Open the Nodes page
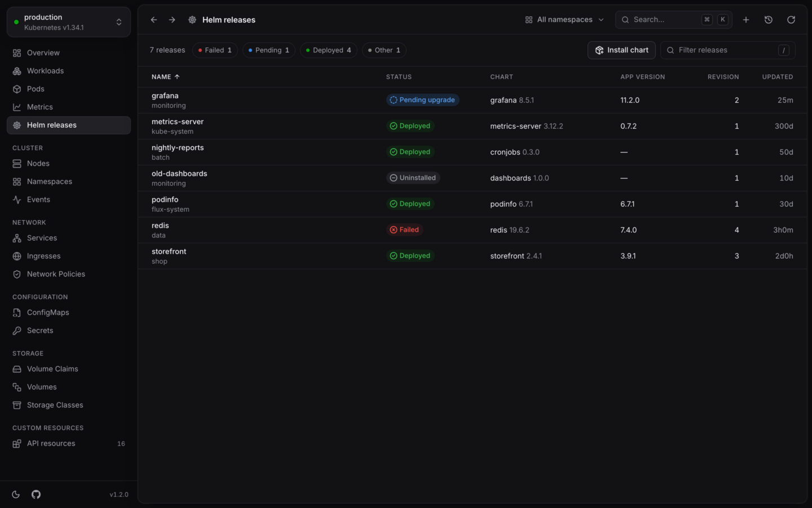812x508 pixels. tap(69, 164)
